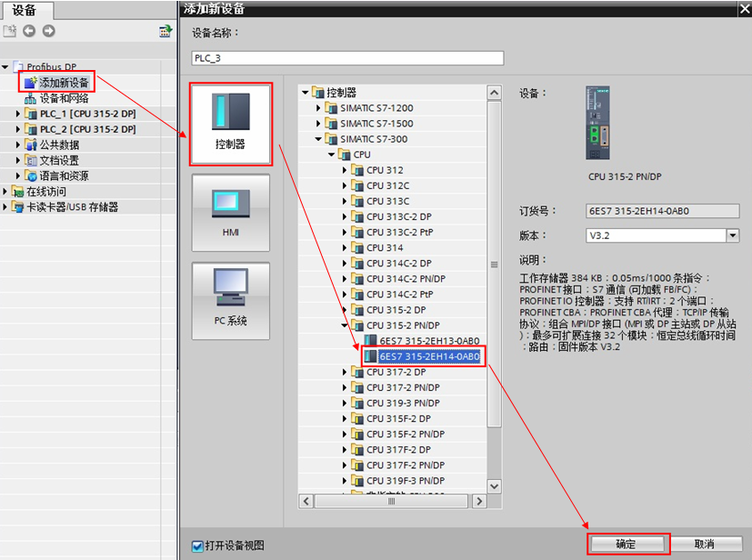This screenshot has width=752, height=560.
Task: Click the CPU 319-3 PN/DP folder icon
Action: click(x=357, y=403)
